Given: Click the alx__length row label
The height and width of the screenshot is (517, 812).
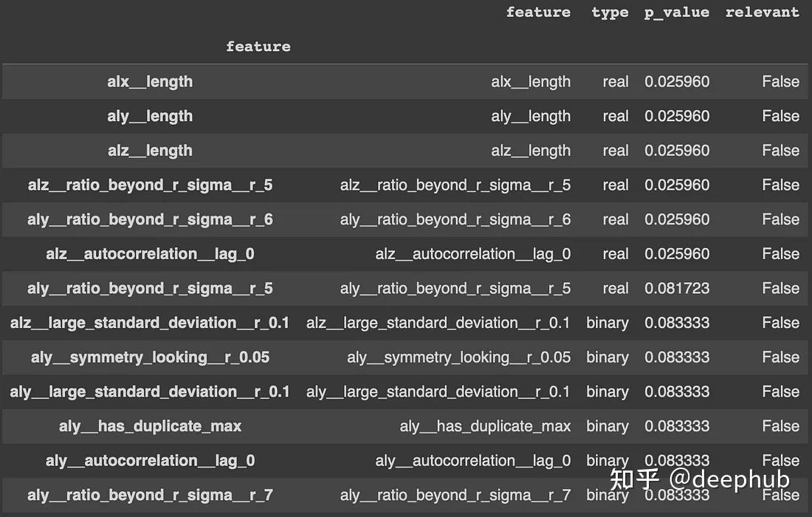Looking at the screenshot, I should (x=150, y=81).
